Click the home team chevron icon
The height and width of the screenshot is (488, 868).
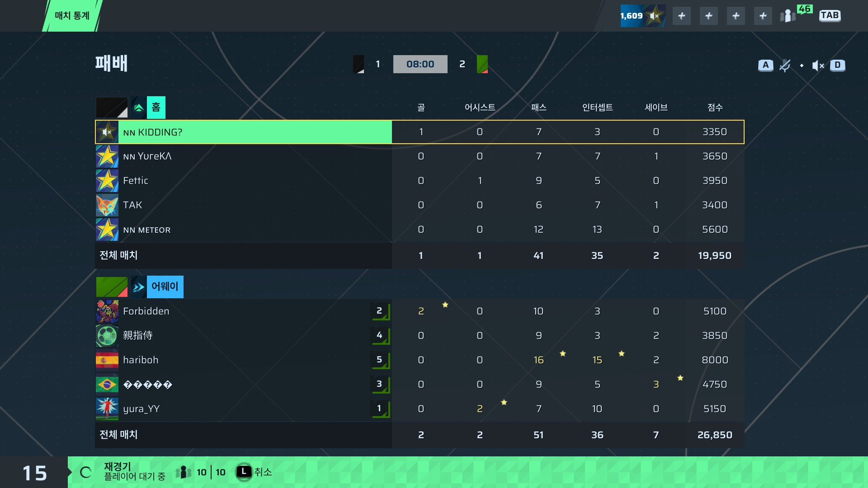(139, 108)
